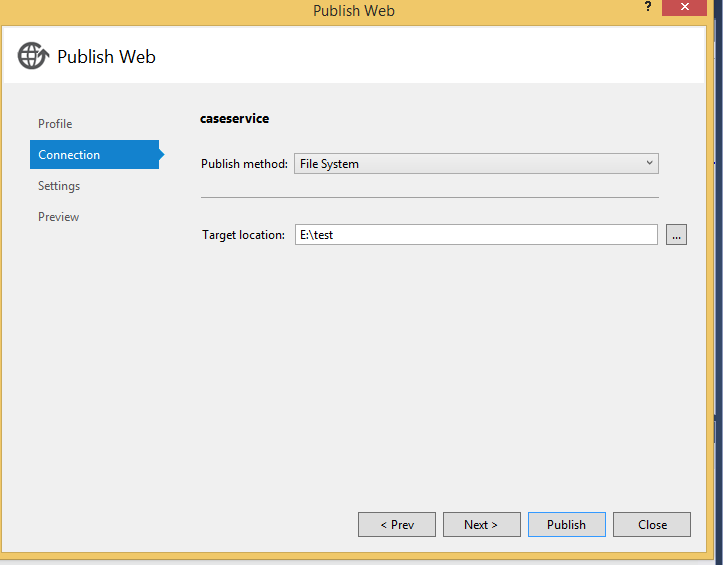Click the Publish Web heading text
The height and width of the screenshot is (565, 723).
107,57
